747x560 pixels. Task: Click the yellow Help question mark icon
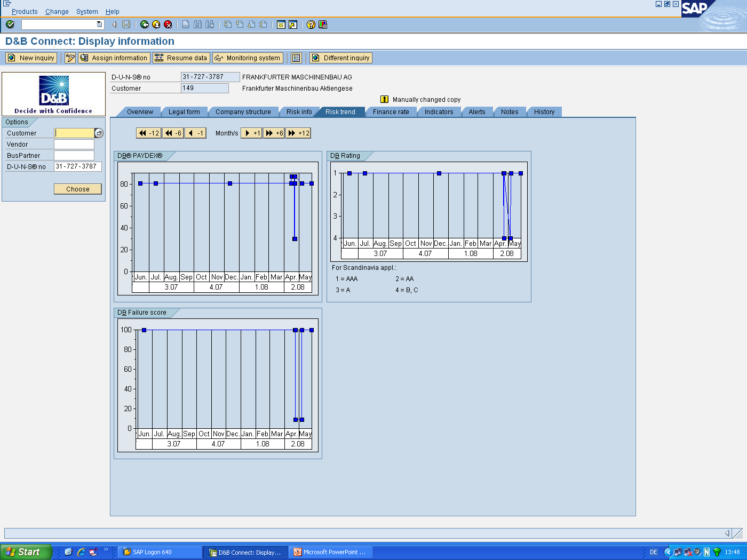[x=311, y=25]
